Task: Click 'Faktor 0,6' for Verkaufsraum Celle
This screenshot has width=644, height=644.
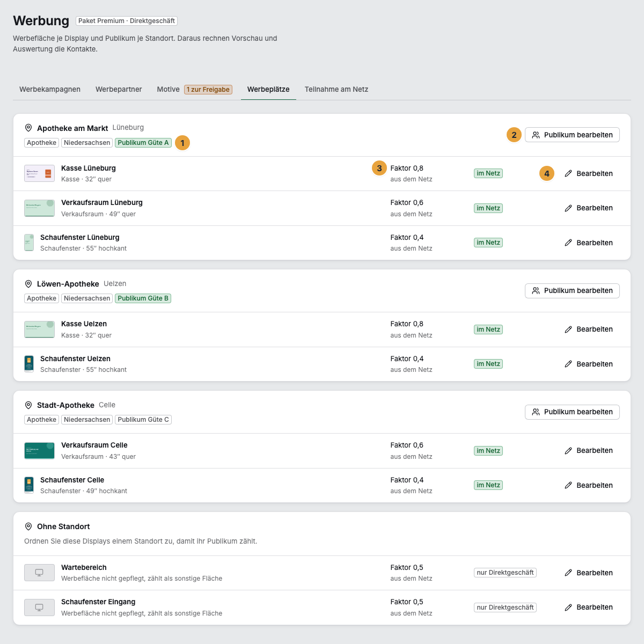Action: [x=407, y=445]
